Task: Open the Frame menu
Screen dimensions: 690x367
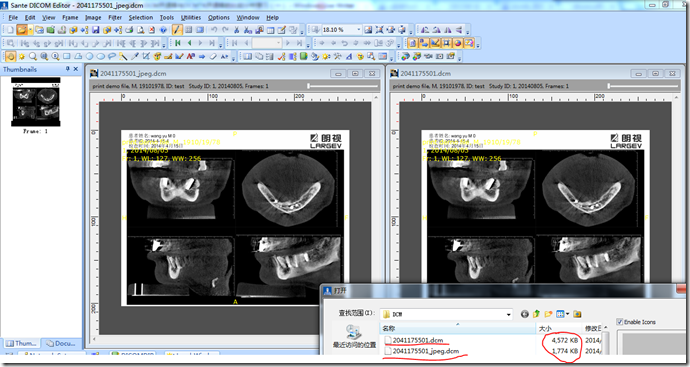Action: click(70, 18)
